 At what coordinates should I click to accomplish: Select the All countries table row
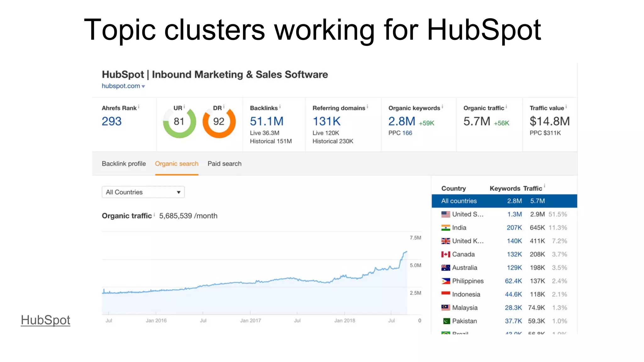pyautogui.click(x=504, y=201)
